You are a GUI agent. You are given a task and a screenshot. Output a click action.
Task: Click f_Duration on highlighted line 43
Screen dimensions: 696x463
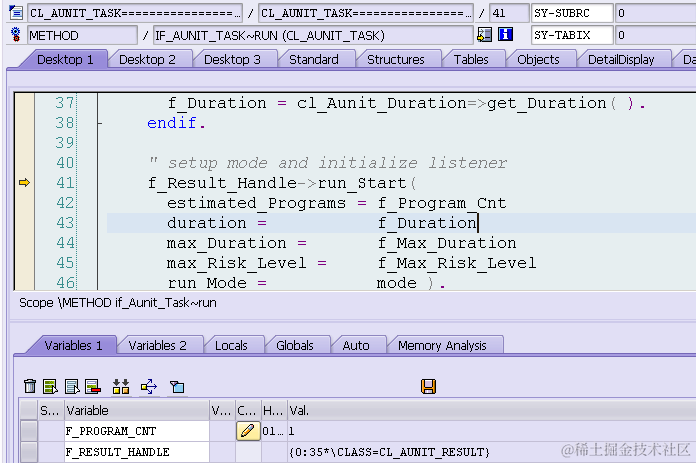point(427,223)
